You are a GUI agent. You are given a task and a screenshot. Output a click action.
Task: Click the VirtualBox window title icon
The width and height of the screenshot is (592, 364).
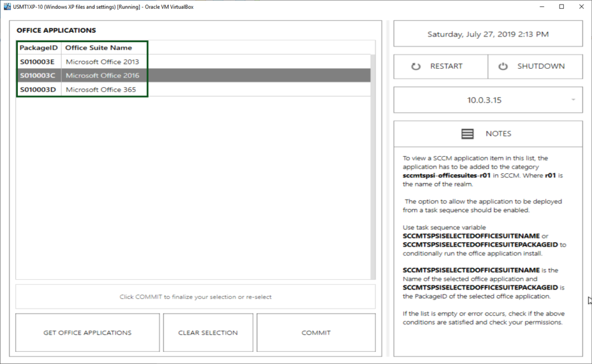pyautogui.click(x=6, y=6)
